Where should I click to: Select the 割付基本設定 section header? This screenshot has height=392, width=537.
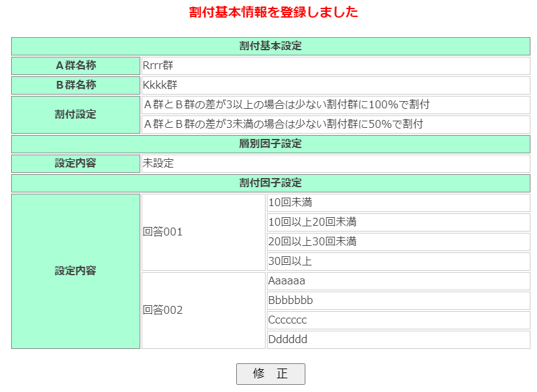270,46
